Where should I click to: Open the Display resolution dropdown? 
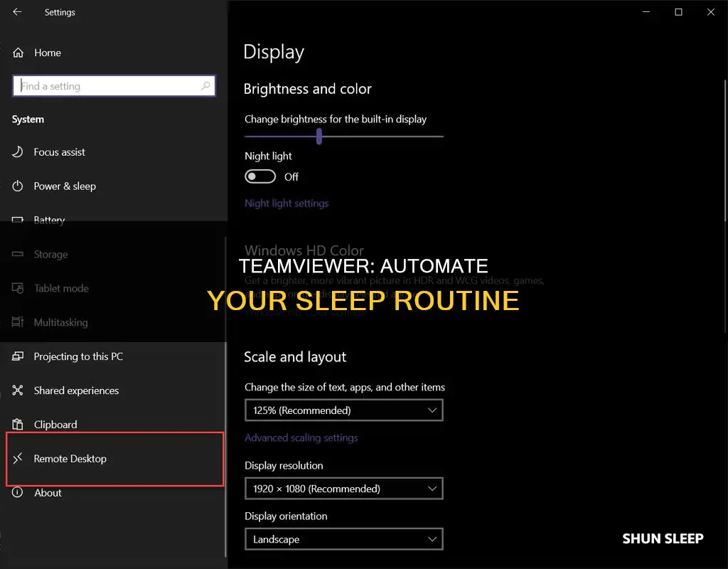click(343, 489)
